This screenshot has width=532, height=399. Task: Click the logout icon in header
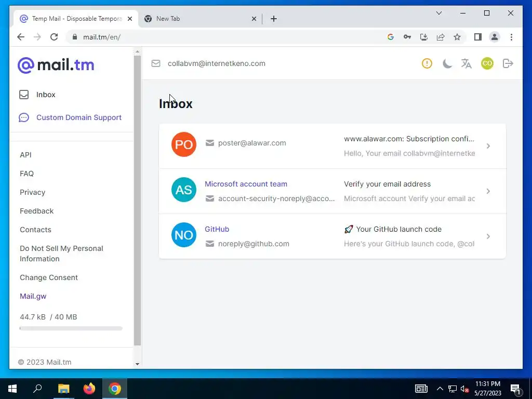[508, 63]
